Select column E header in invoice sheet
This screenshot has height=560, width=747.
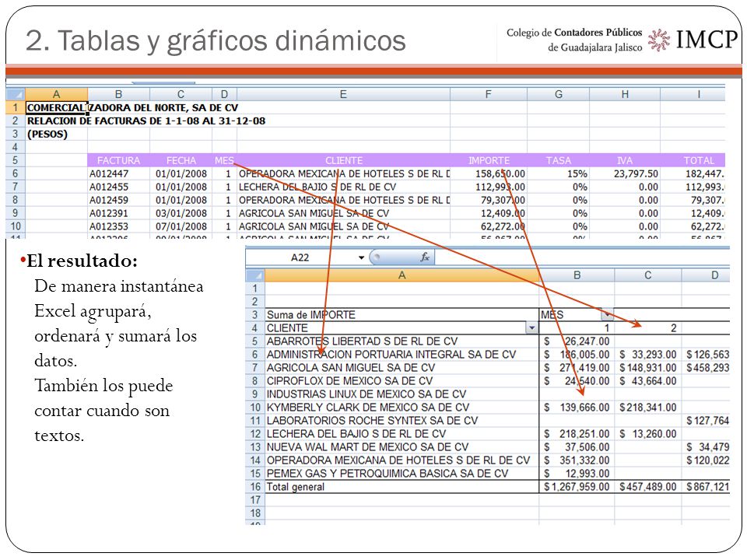343,94
